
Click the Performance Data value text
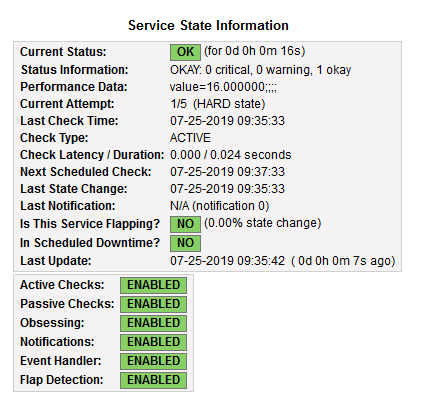[223, 87]
